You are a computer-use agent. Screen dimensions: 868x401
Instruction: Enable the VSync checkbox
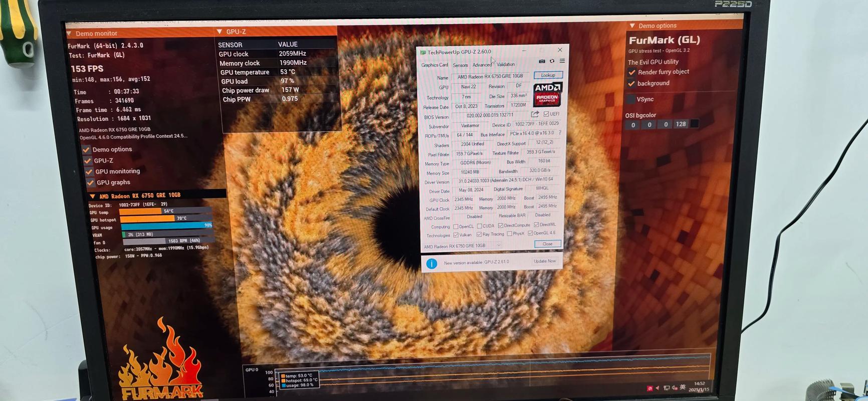coord(631,99)
